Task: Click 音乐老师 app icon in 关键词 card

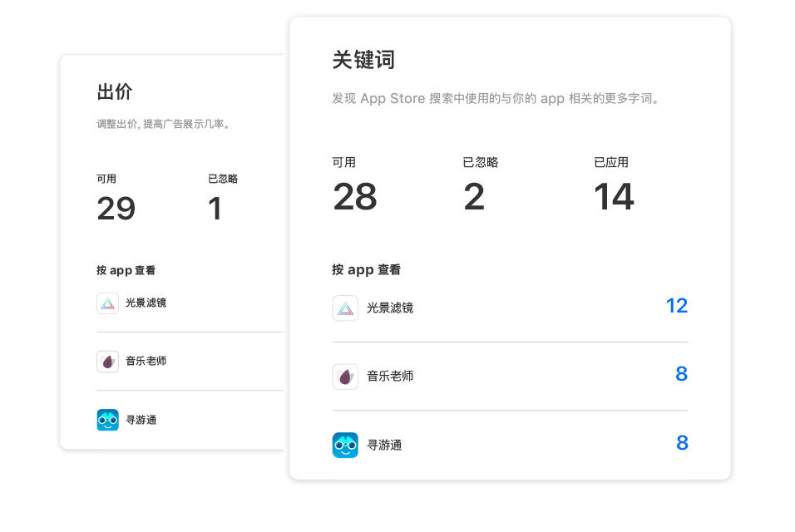Action: point(345,377)
